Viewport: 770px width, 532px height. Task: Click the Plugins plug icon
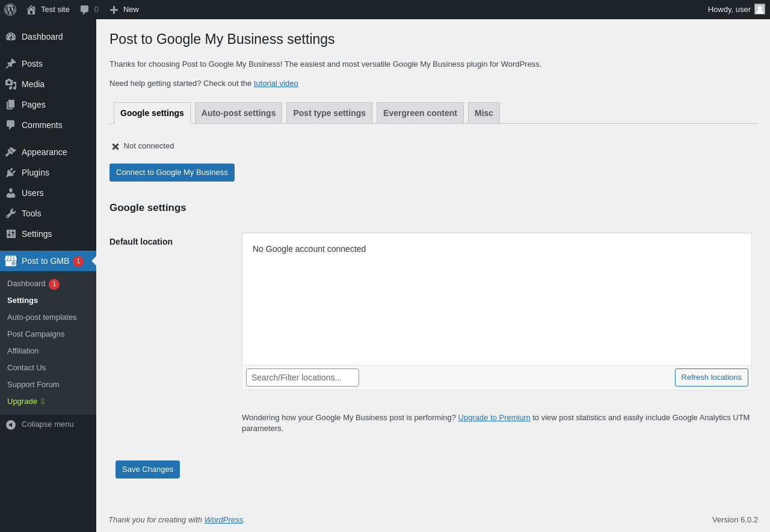point(11,173)
